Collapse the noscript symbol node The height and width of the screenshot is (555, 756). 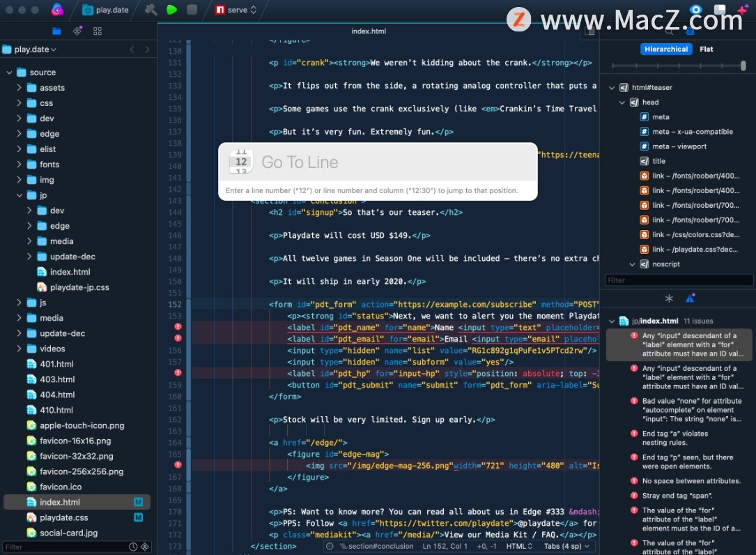[632, 264]
